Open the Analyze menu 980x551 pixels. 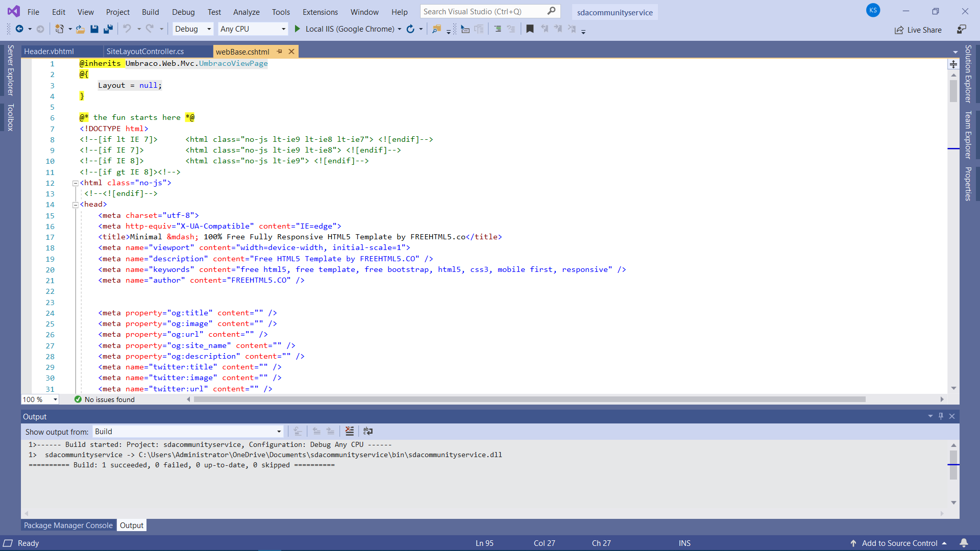point(246,12)
